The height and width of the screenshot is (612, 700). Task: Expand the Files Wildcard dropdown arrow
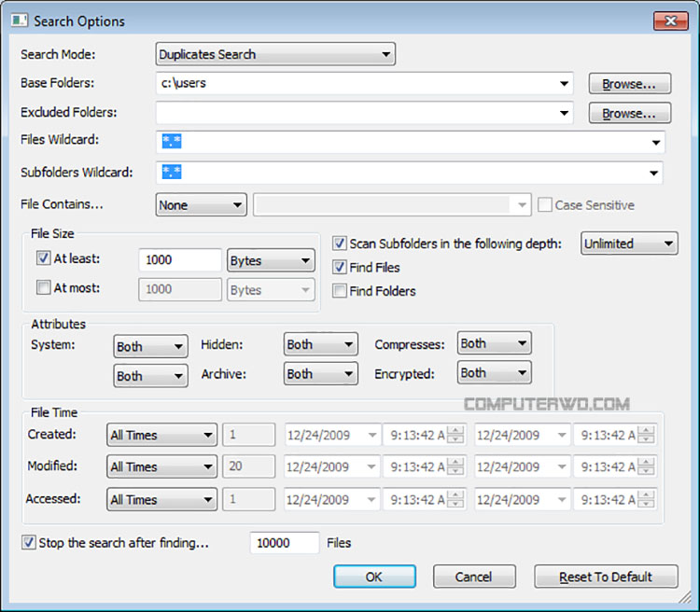tap(656, 143)
